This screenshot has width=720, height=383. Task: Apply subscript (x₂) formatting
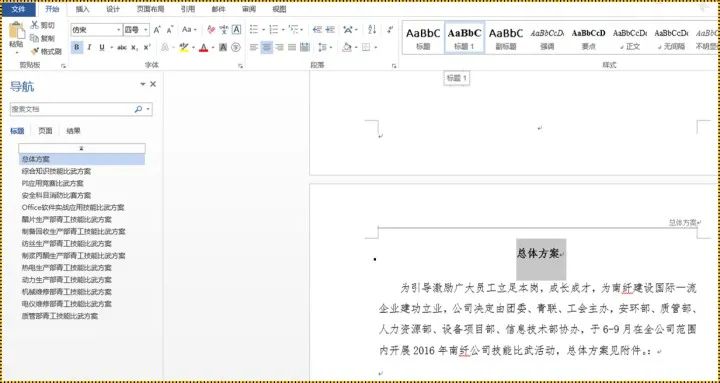(x=134, y=47)
